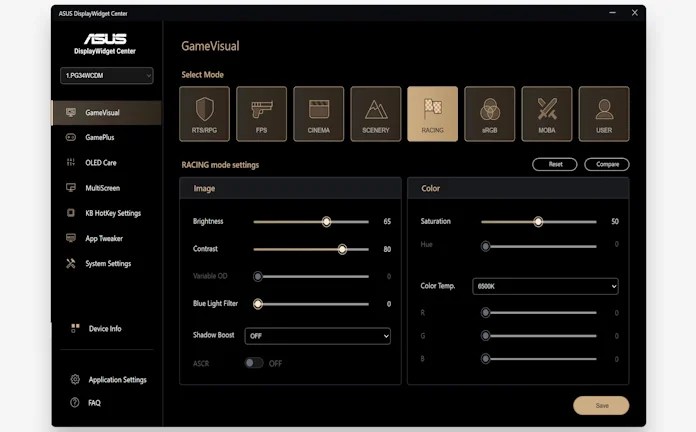Click the G color slider handle
This screenshot has height=432, width=696.
click(486, 336)
